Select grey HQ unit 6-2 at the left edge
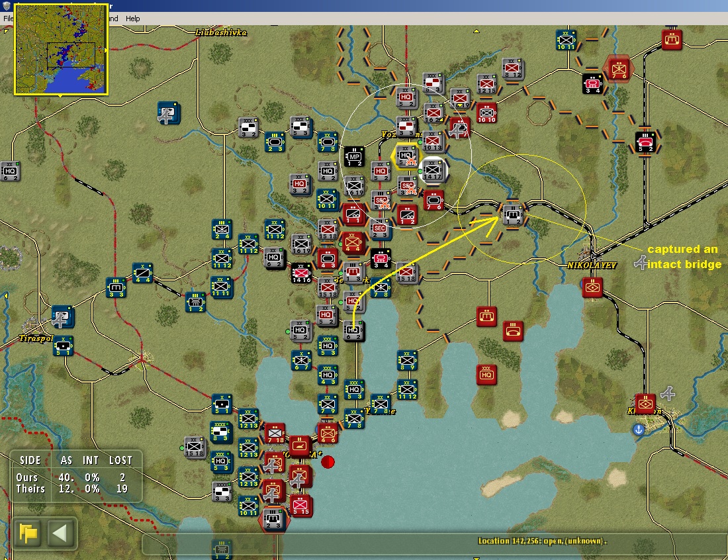The width and height of the screenshot is (728, 560). [10, 171]
